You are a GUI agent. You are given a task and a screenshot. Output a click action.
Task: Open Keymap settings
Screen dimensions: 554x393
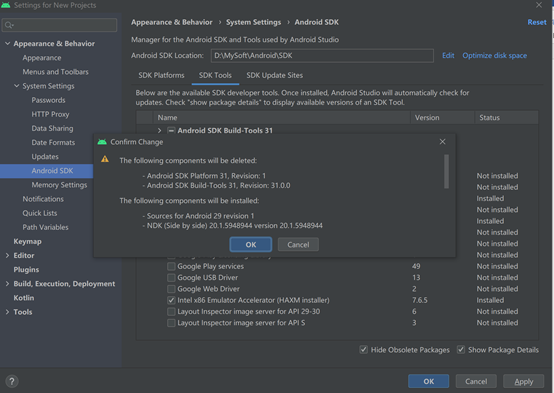[x=27, y=241]
